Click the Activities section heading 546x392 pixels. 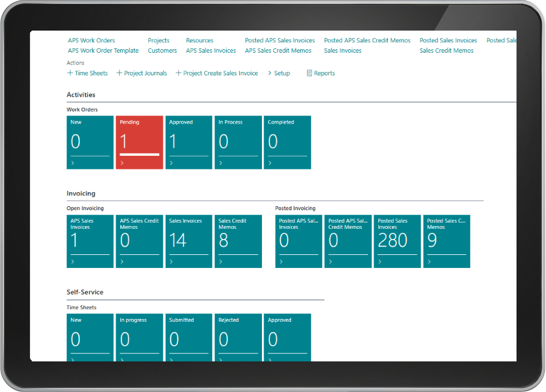click(x=81, y=95)
